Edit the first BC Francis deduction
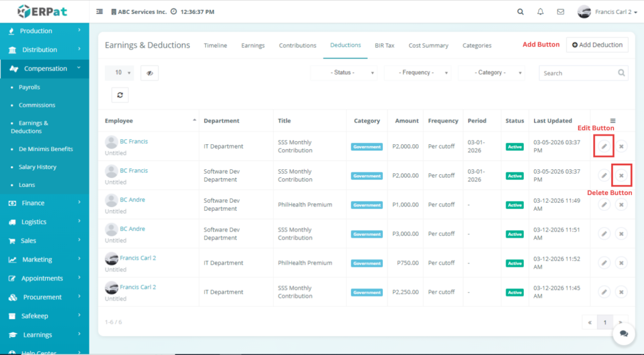The height and width of the screenshot is (355, 644). (x=604, y=147)
